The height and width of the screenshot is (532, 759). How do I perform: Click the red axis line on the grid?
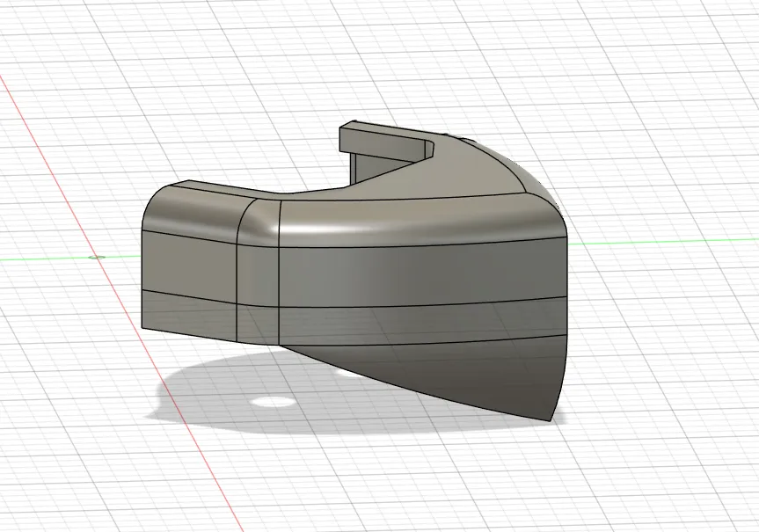coord(121,302)
